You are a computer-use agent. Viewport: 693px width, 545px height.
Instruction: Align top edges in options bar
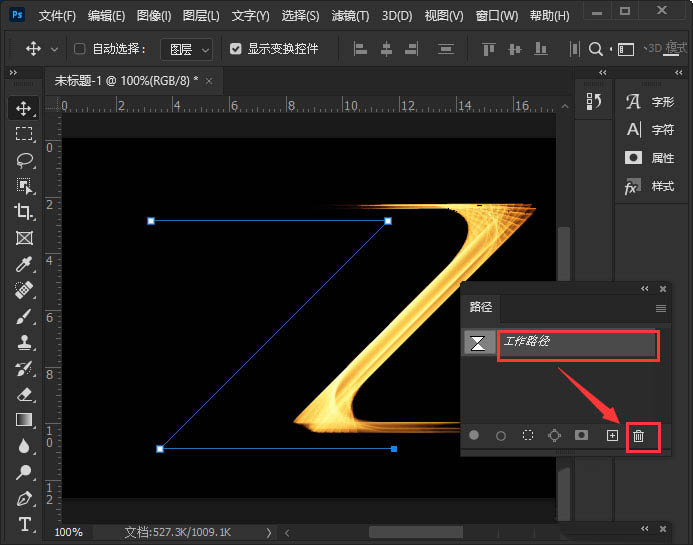click(x=488, y=49)
